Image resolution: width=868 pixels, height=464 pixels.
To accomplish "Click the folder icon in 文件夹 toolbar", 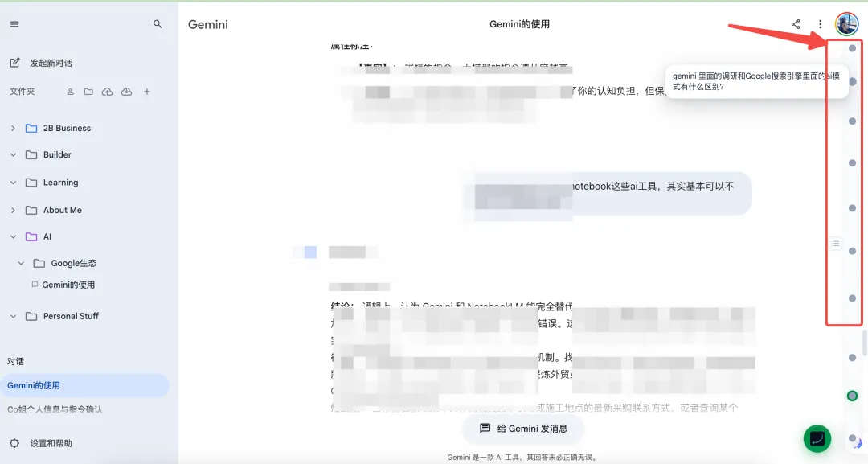I will [x=88, y=92].
